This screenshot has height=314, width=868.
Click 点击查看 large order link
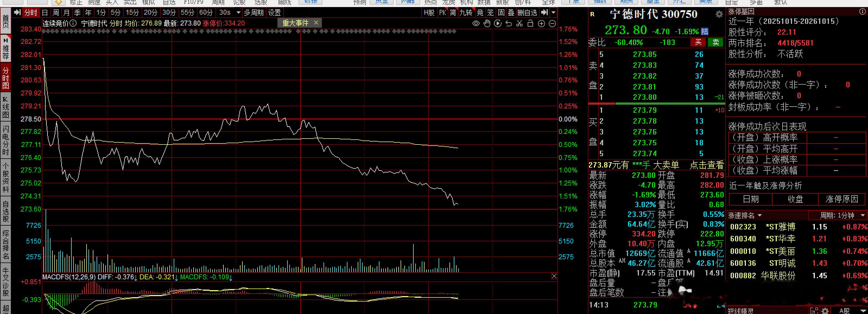coord(707,165)
